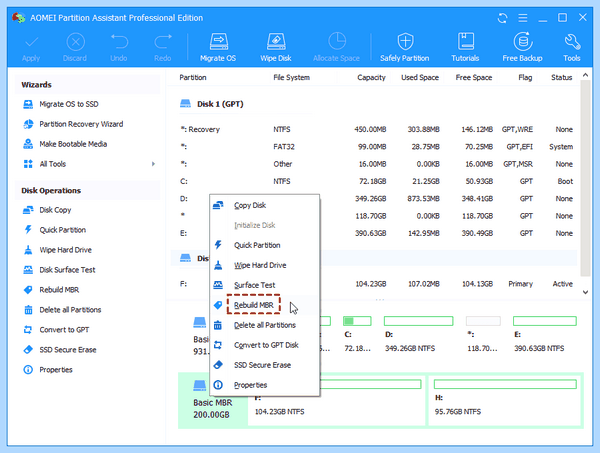The height and width of the screenshot is (453, 600).
Task: Expand the All Tools submenu arrow
Action: [153, 164]
